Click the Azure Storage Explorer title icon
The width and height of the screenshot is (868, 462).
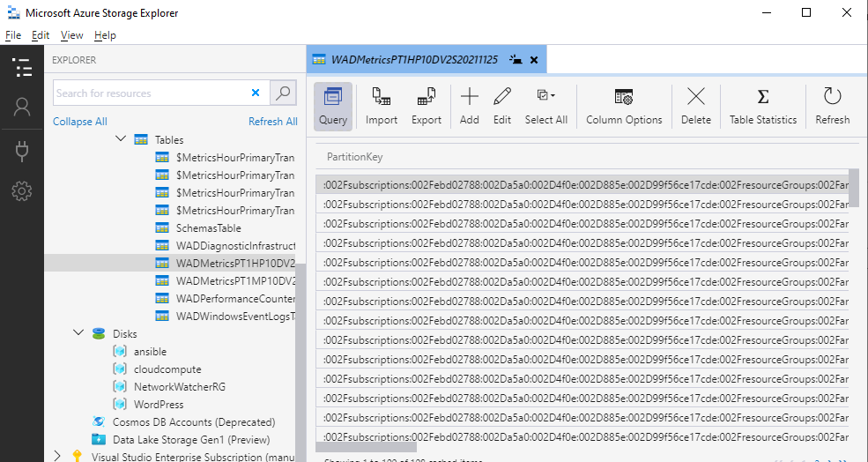14,12
